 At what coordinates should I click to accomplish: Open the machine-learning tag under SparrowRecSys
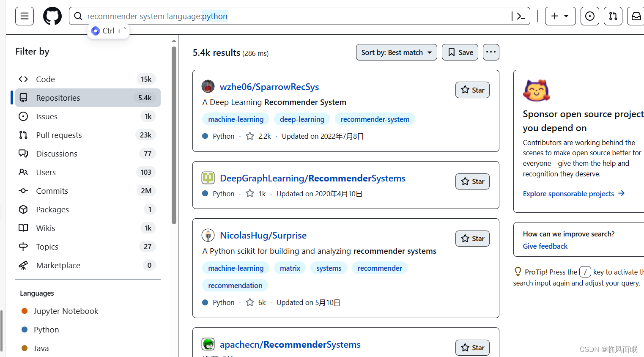[x=236, y=119]
